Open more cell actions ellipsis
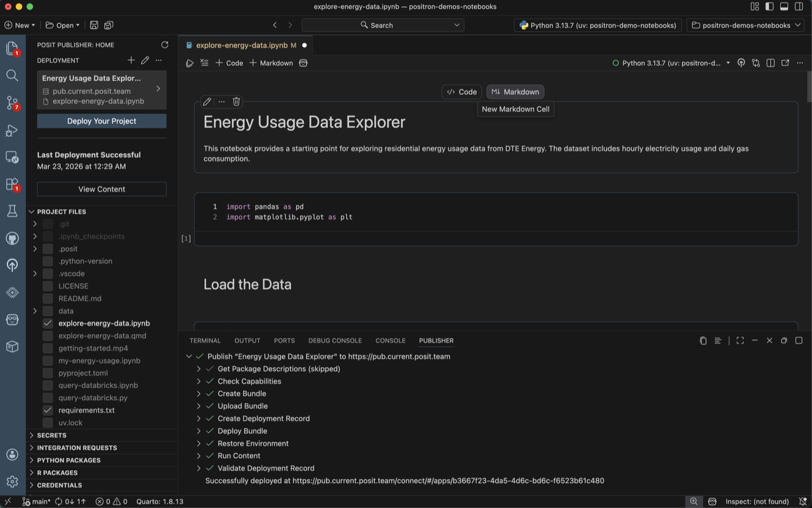The width and height of the screenshot is (812, 508). coord(222,102)
